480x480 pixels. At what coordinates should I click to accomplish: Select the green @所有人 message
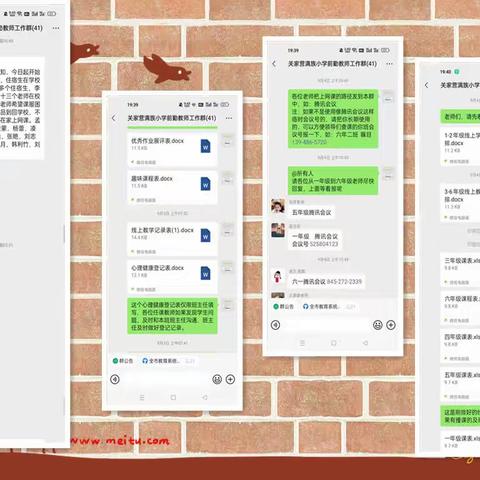pos(333,181)
